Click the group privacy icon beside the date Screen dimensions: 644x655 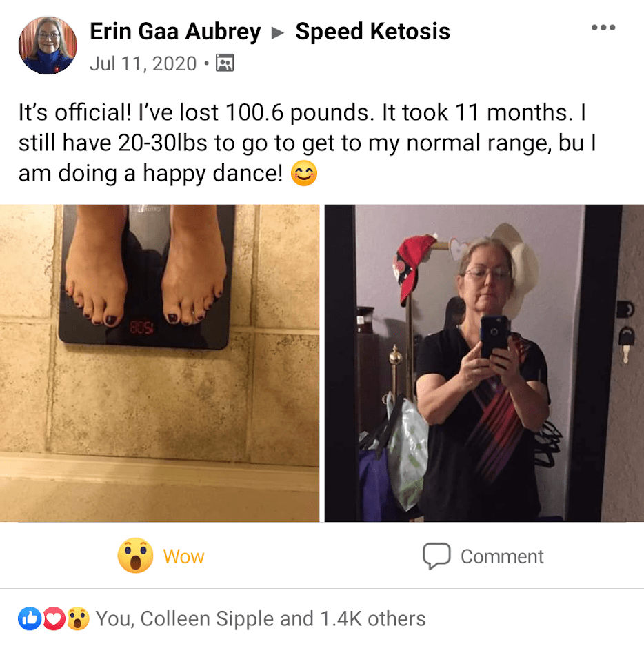pos(225,63)
